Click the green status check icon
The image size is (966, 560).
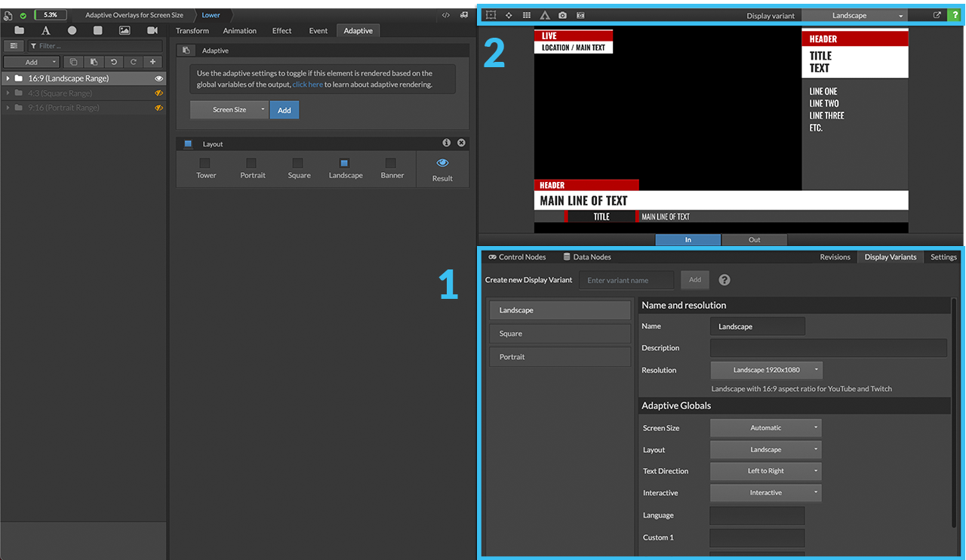click(23, 15)
